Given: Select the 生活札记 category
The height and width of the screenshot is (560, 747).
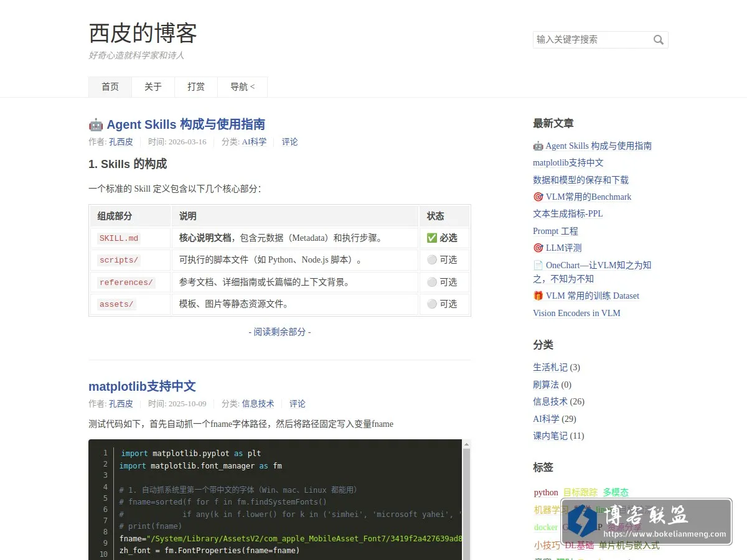Looking at the screenshot, I should (x=550, y=368).
